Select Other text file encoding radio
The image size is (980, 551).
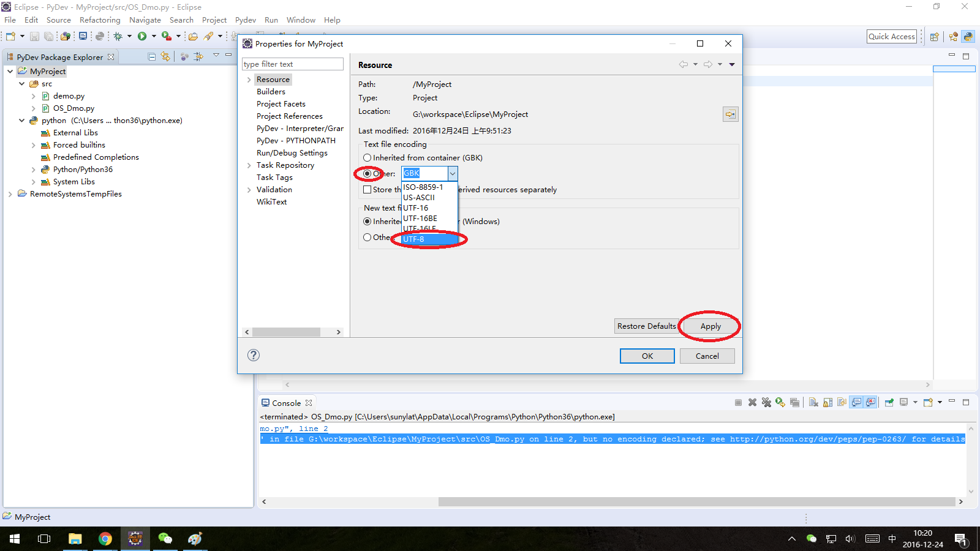coord(367,174)
